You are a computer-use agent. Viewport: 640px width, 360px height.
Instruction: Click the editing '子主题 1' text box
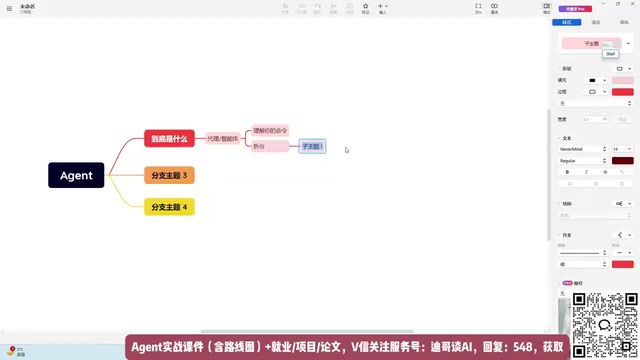(x=313, y=146)
